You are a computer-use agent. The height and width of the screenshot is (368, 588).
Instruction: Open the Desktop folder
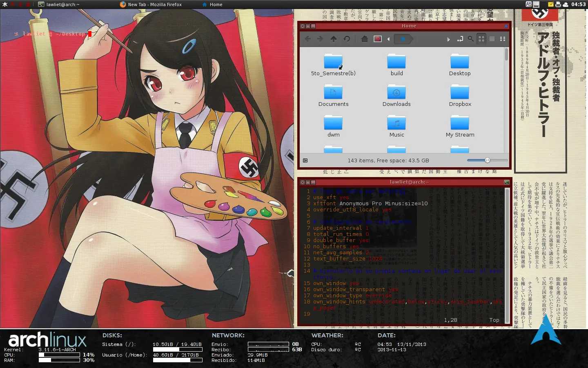460,65
